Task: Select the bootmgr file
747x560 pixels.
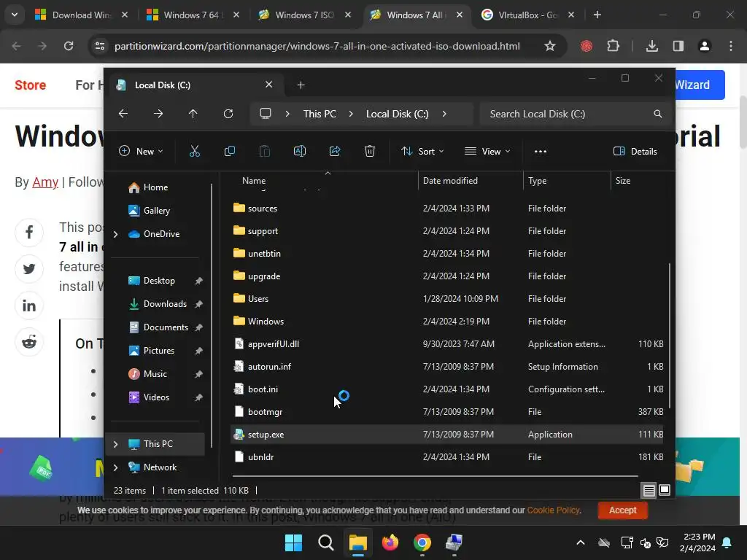Action: [446, 412]
